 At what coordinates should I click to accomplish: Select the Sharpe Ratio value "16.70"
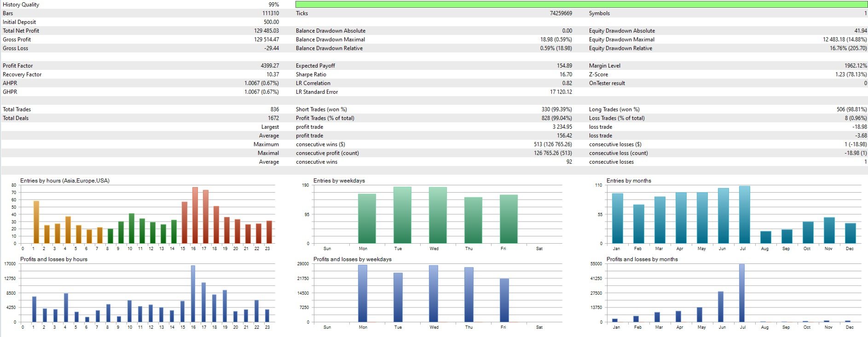pyautogui.click(x=566, y=74)
